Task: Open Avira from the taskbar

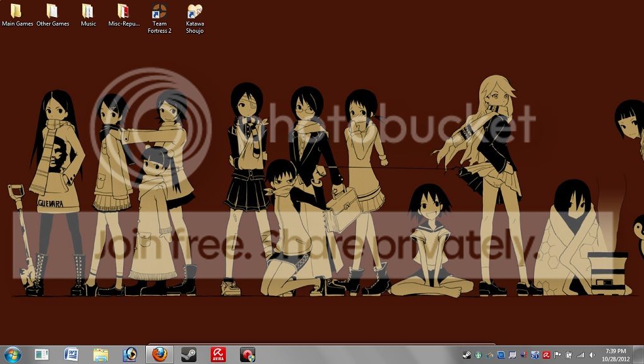Action: (x=218, y=355)
